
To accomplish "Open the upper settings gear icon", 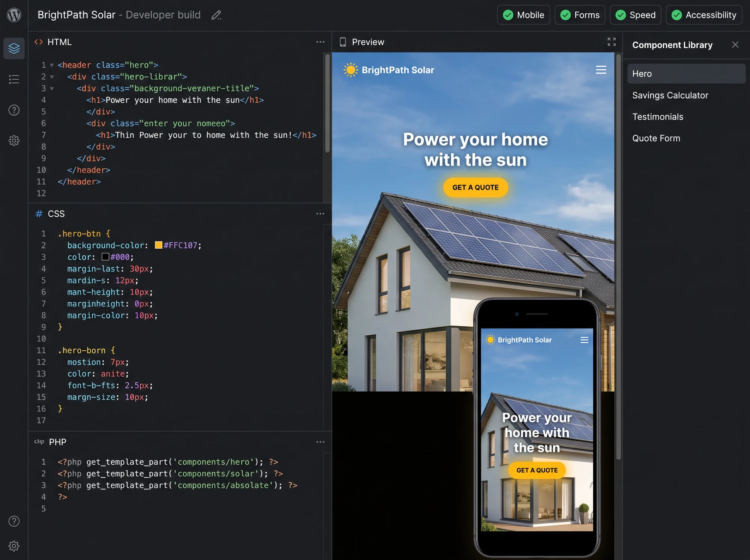I will (14, 141).
